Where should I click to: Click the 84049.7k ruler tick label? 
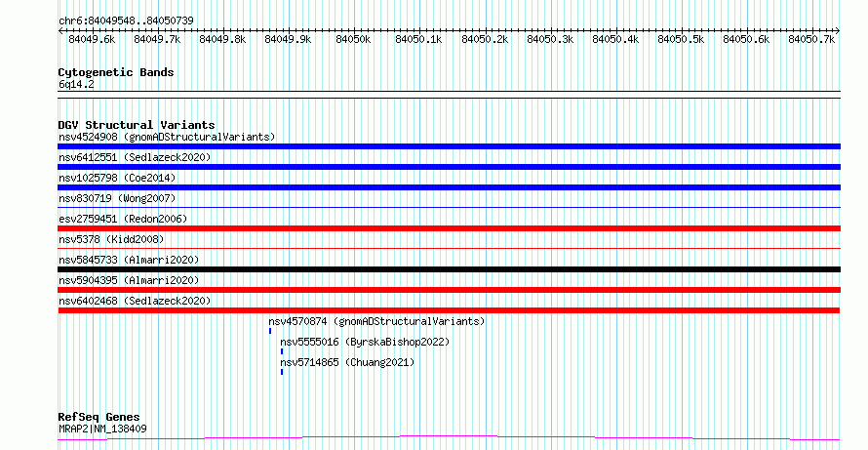[157, 39]
